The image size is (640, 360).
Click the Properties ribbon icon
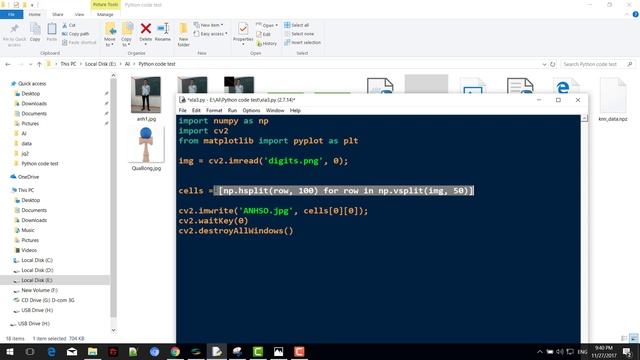[243, 33]
